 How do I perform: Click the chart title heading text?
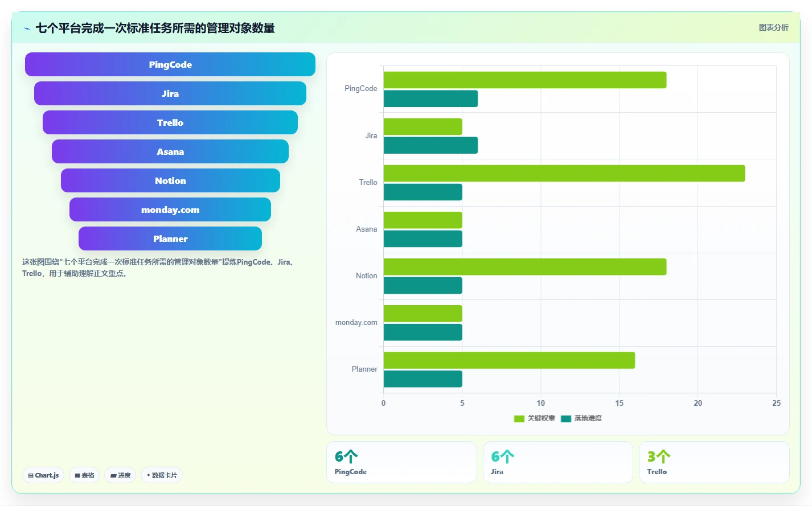click(x=155, y=28)
